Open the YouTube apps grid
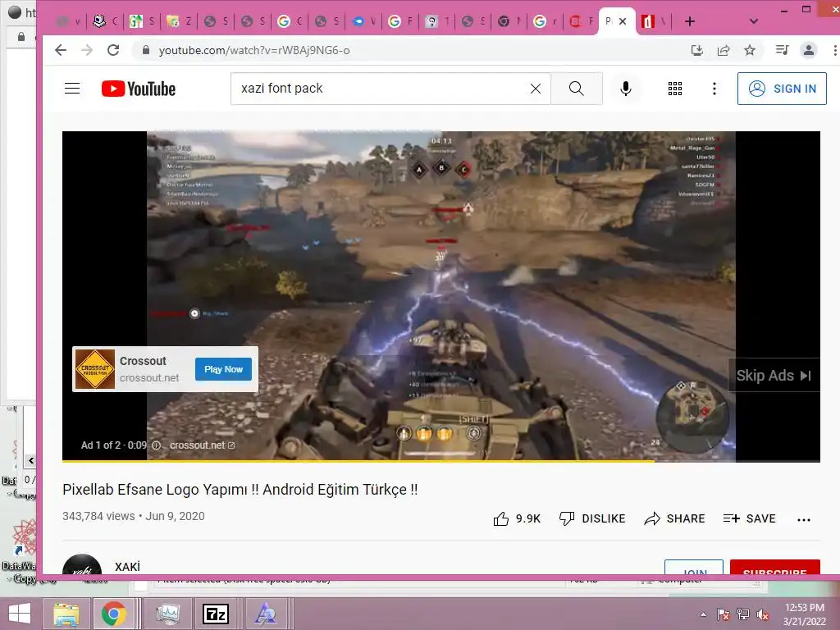The image size is (840, 630). pos(675,89)
